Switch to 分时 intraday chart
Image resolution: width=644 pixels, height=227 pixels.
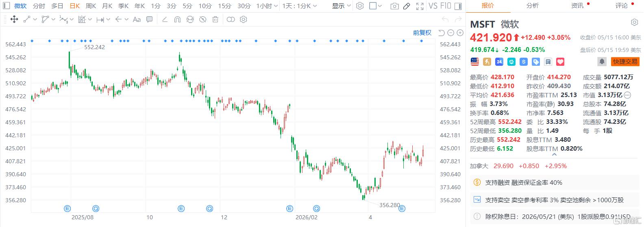39,6
